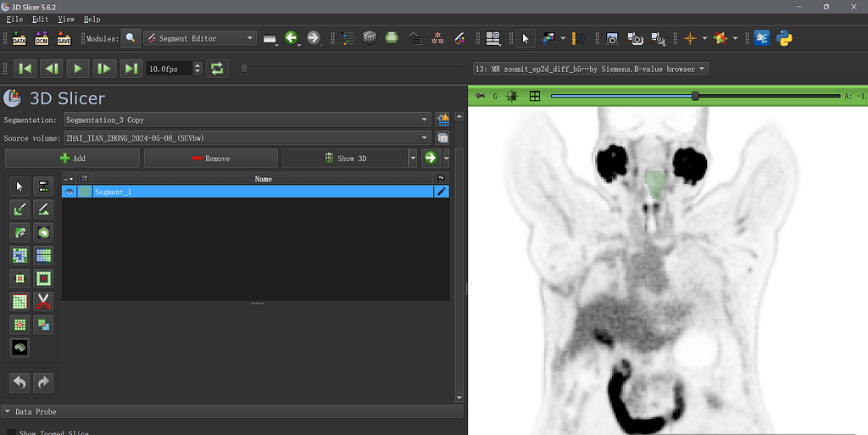
Task: Click the Add segment button
Action: (72, 159)
